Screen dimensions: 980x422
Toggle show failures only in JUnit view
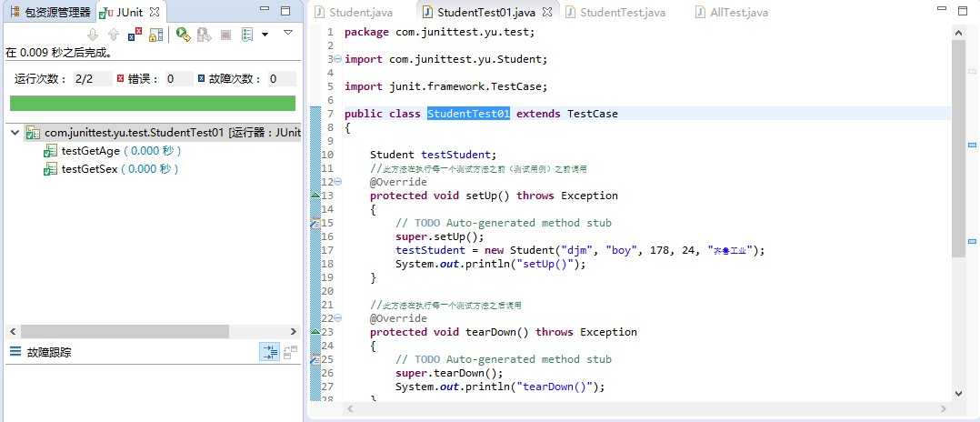point(135,35)
